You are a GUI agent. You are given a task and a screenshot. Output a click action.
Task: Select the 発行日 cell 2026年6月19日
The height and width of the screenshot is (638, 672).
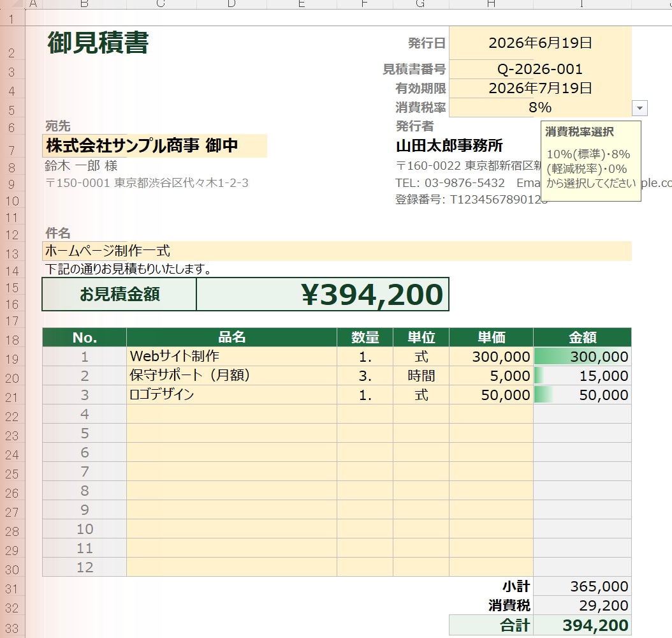540,43
